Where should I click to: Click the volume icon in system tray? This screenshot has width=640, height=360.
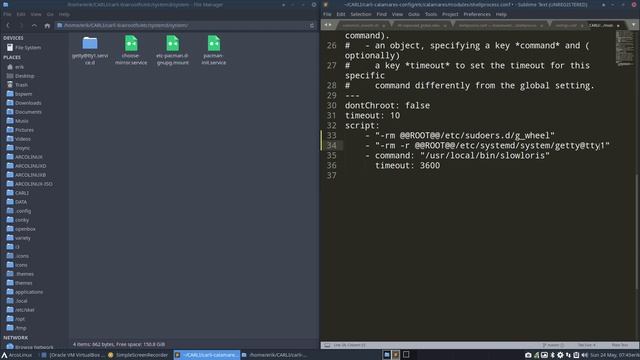(x=584, y=355)
